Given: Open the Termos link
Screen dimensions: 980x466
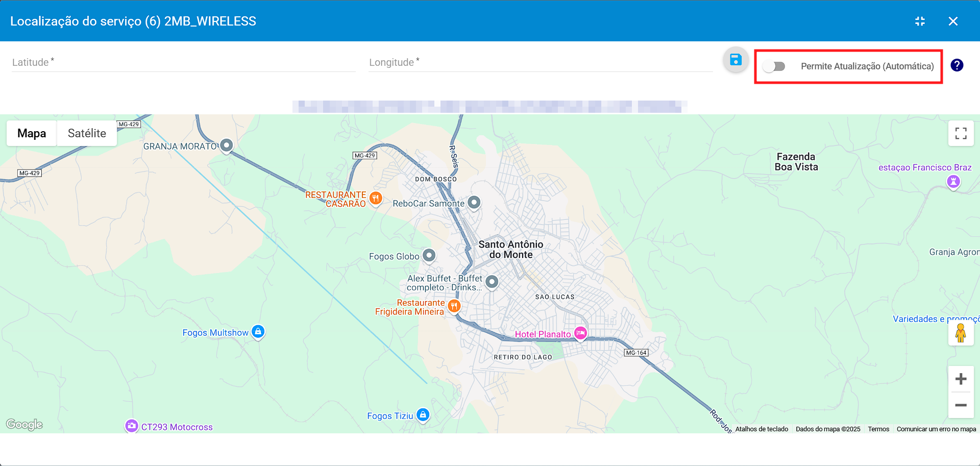Looking at the screenshot, I should pos(878,429).
